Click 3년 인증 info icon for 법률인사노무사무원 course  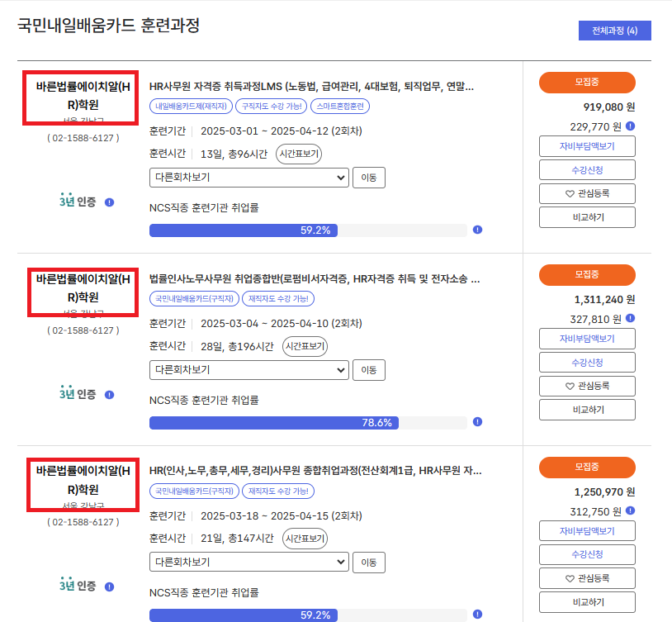109,394
